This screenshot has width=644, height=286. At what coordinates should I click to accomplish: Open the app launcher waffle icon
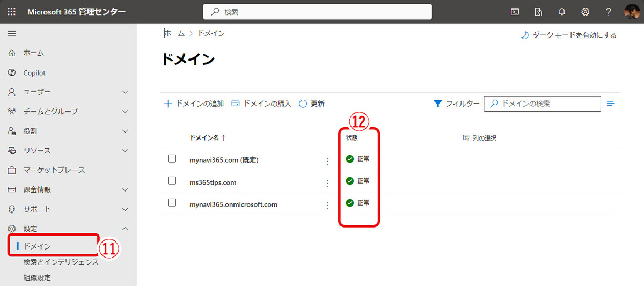pyautogui.click(x=12, y=11)
